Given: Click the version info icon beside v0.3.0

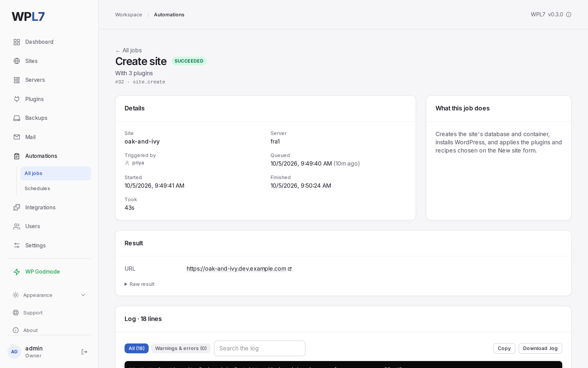Looking at the screenshot, I should (569, 15).
